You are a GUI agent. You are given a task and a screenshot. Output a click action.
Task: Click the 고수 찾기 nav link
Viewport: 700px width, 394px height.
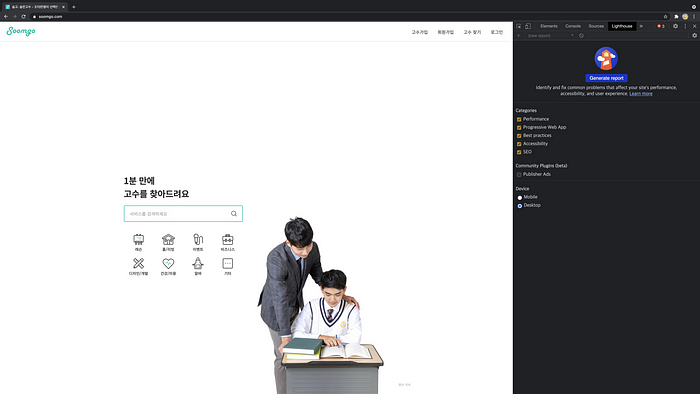point(472,32)
